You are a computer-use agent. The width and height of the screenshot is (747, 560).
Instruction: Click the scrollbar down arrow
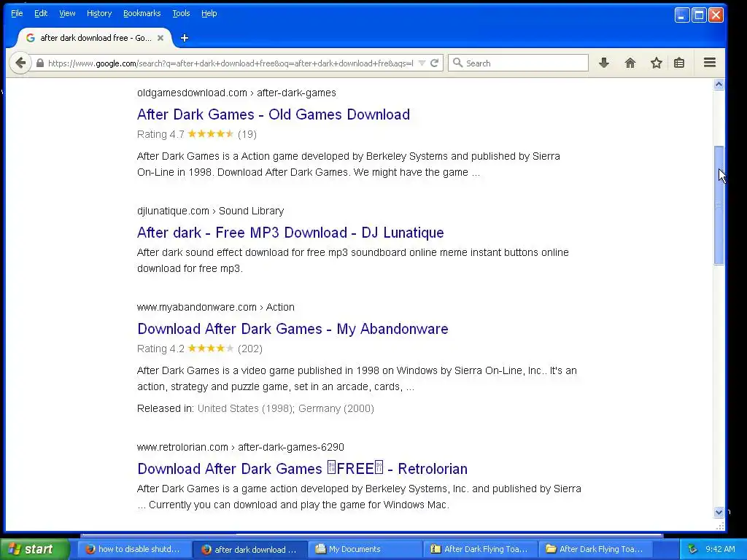719,513
